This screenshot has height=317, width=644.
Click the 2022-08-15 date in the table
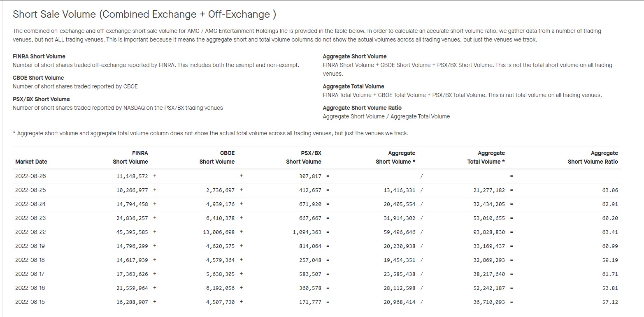30,302
